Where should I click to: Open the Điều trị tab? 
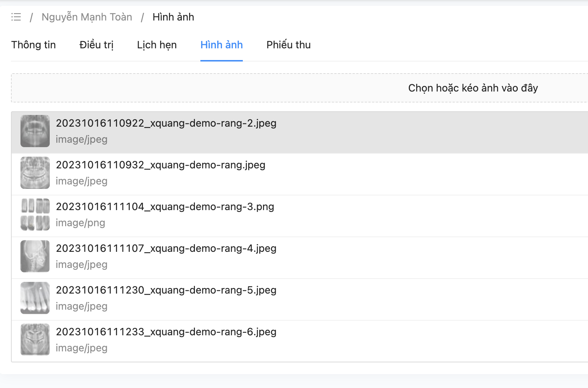point(97,45)
